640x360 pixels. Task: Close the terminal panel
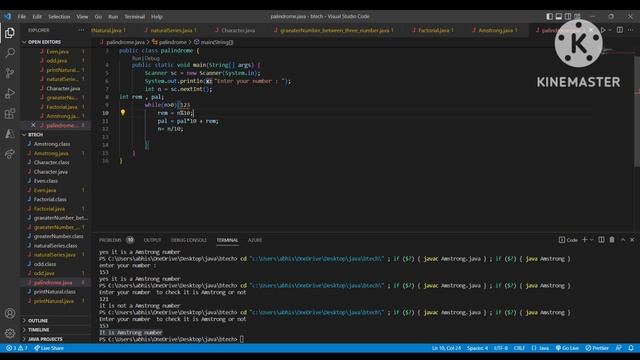point(632,240)
